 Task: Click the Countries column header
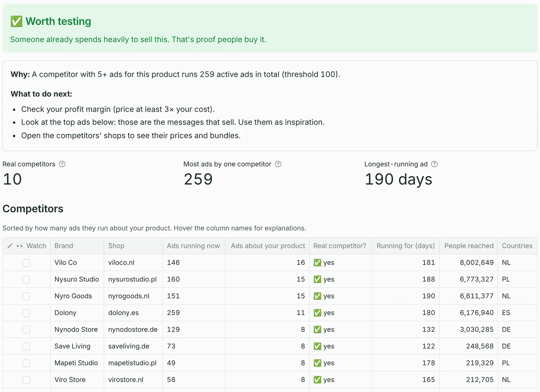point(517,246)
